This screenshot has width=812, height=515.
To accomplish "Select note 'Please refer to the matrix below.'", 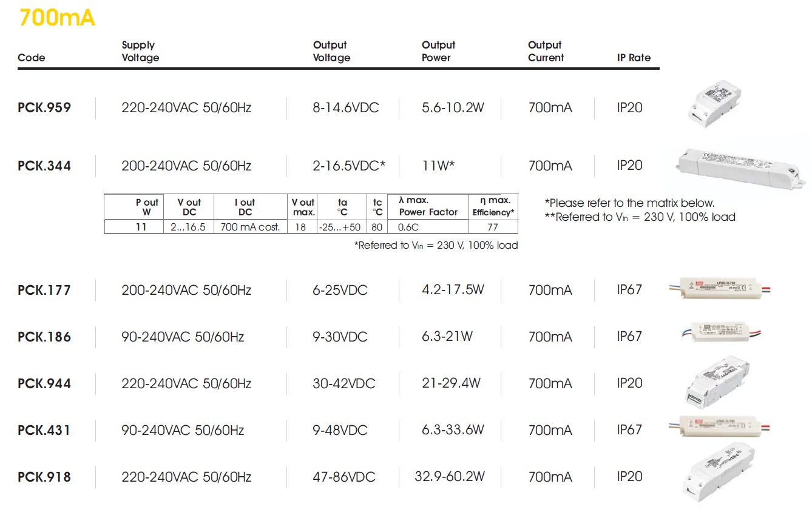I will click(x=629, y=203).
